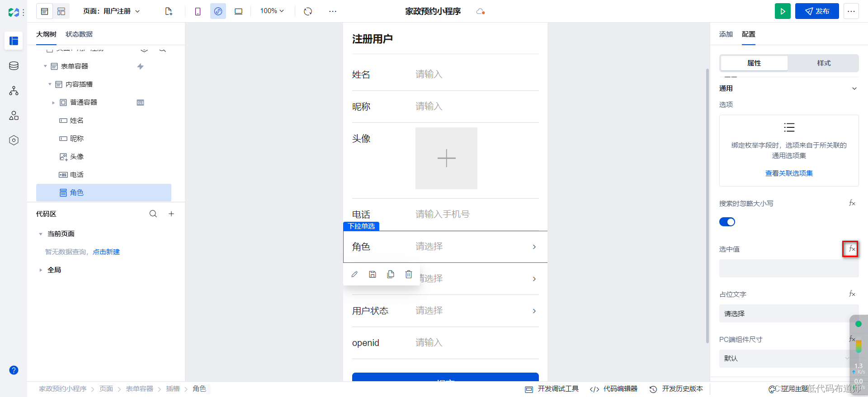Click the delete trash icon in component toolbar
Viewport: 868px width, 397px height.
point(409,274)
